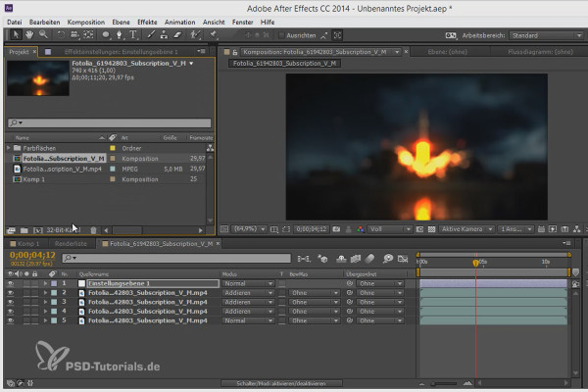Expand layer 1 Einstellungsebene properties
The height and width of the screenshot is (392, 588).
(45, 283)
